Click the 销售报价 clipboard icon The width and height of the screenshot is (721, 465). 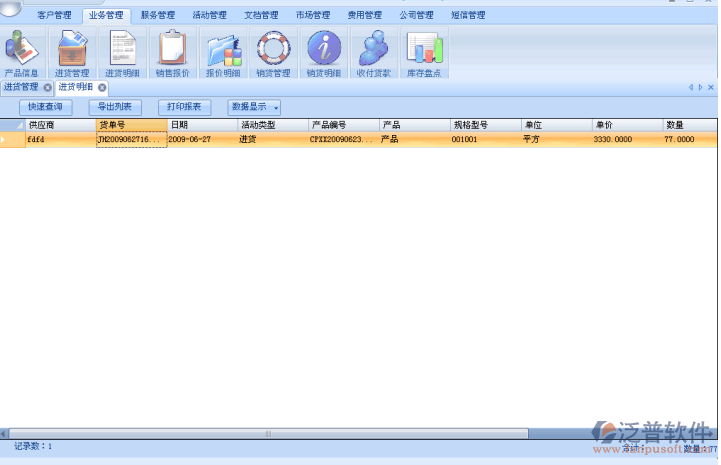tap(172, 50)
